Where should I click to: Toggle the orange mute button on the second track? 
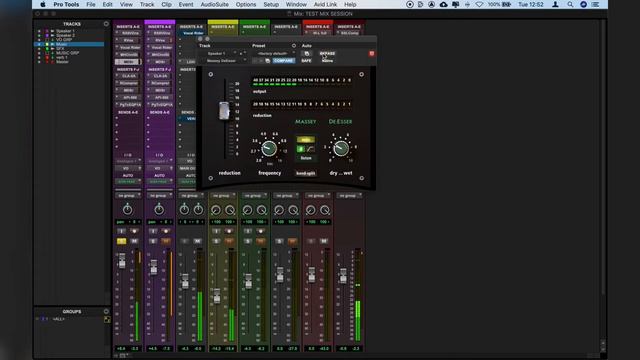(x=166, y=241)
